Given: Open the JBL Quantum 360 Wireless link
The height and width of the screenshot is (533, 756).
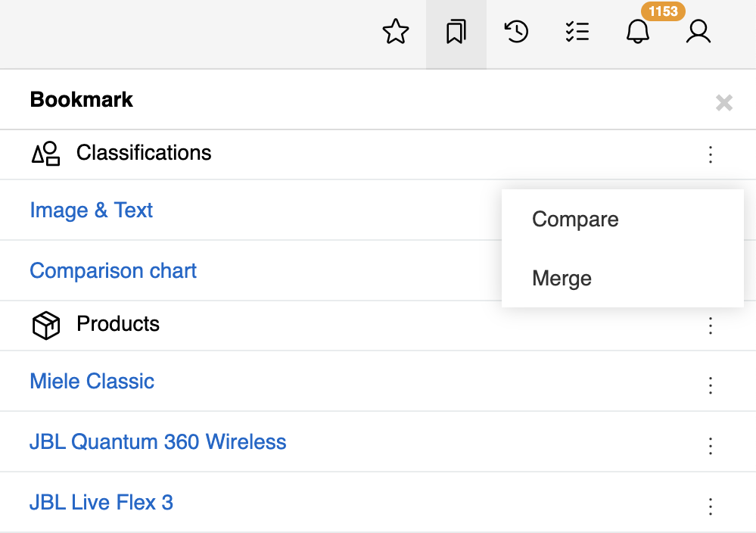Looking at the screenshot, I should pos(157,442).
